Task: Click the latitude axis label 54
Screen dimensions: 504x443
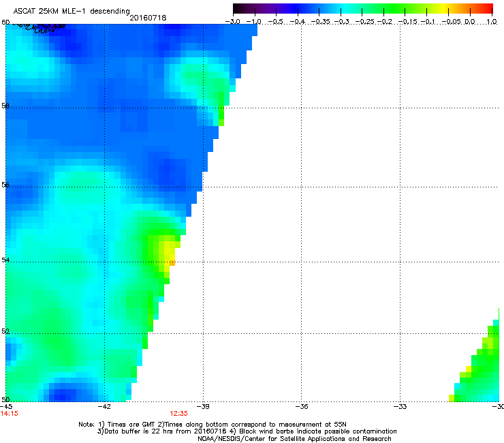Action: tap(5, 260)
